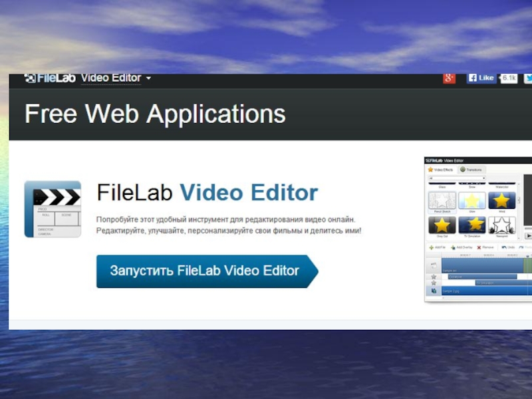The width and height of the screenshot is (532, 399).
Task: Share the page via the Google+ icon
Action: coord(449,78)
